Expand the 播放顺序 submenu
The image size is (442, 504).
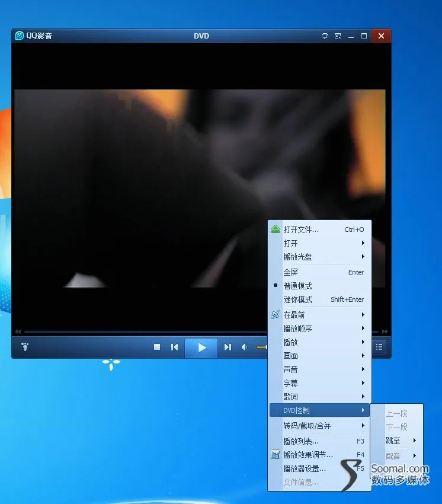tap(319, 328)
